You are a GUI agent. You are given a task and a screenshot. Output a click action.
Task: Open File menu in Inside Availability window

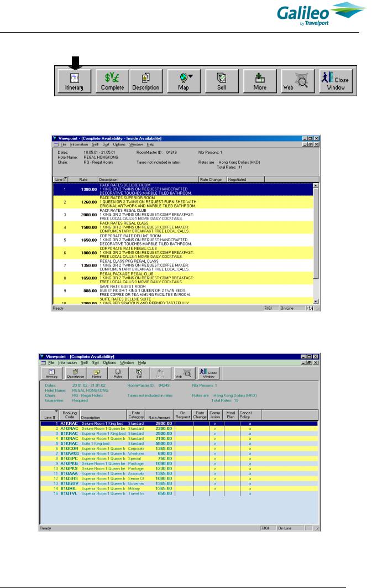(x=64, y=144)
